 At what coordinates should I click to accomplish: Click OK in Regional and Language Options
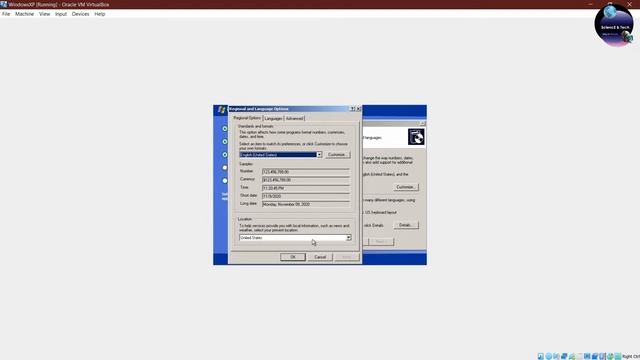(293, 257)
